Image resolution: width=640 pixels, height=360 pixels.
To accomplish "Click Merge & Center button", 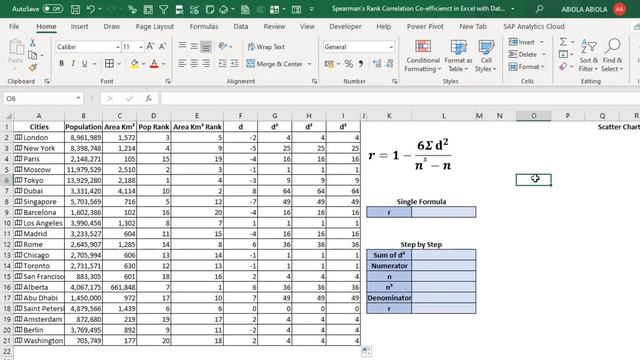I will pyautogui.click(x=274, y=64).
